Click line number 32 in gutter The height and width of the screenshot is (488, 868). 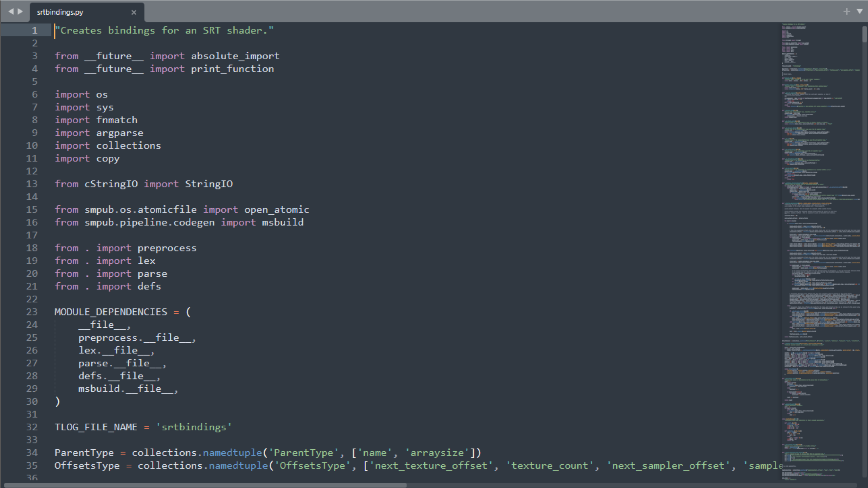tap(32, 427)
